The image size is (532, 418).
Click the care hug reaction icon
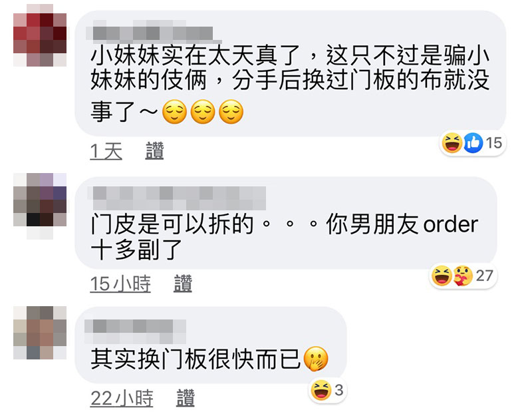coord(463,276)
